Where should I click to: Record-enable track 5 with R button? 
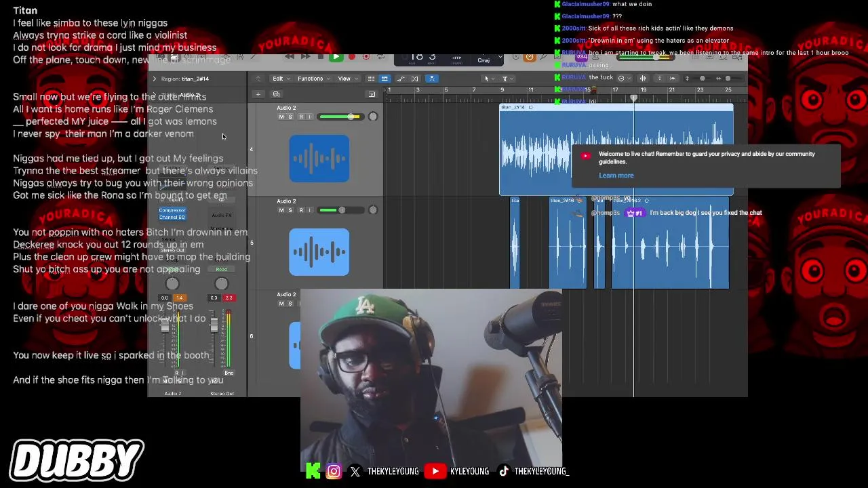pos(301,210)
